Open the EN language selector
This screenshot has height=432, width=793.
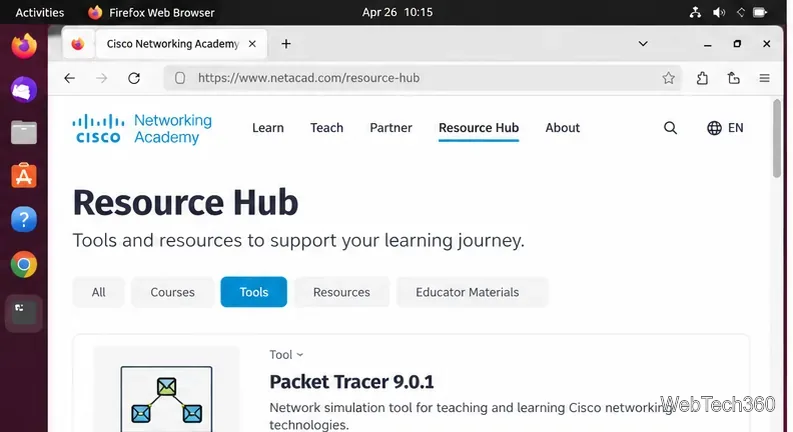pos(725,128)
